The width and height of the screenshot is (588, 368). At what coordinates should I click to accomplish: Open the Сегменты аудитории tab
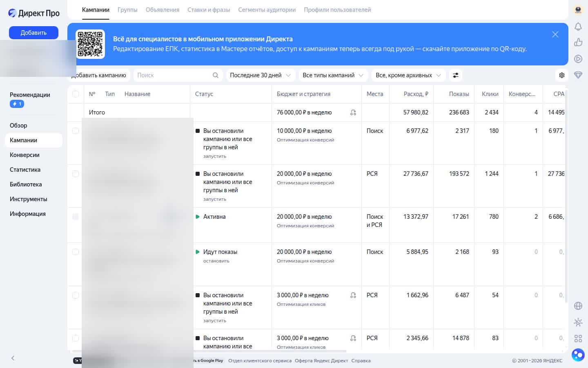(x=267, y=10)
